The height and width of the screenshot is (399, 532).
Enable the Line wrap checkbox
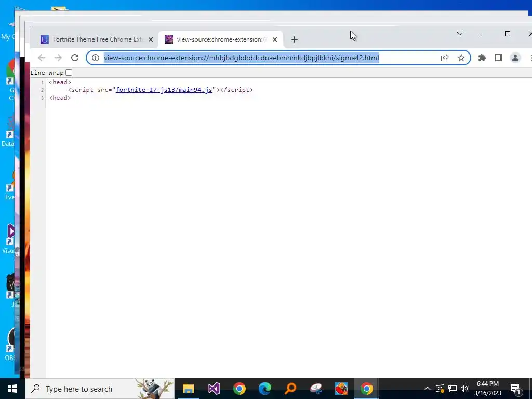69,73
